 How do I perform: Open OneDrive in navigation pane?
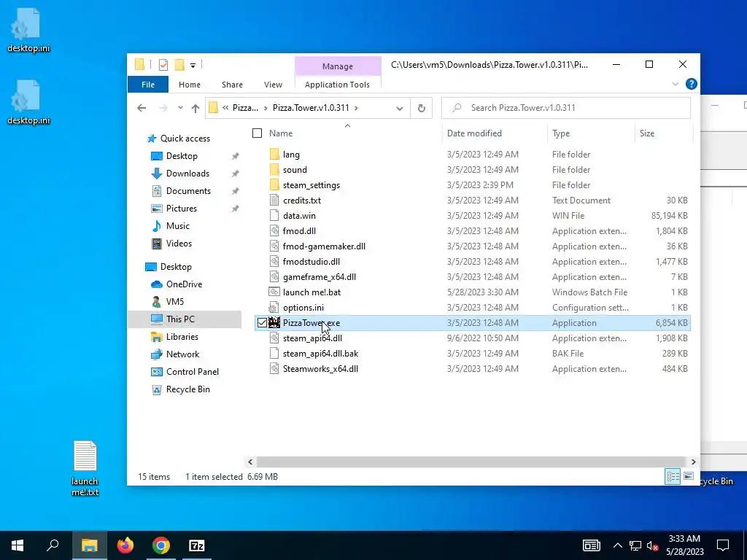coord(184,284)
